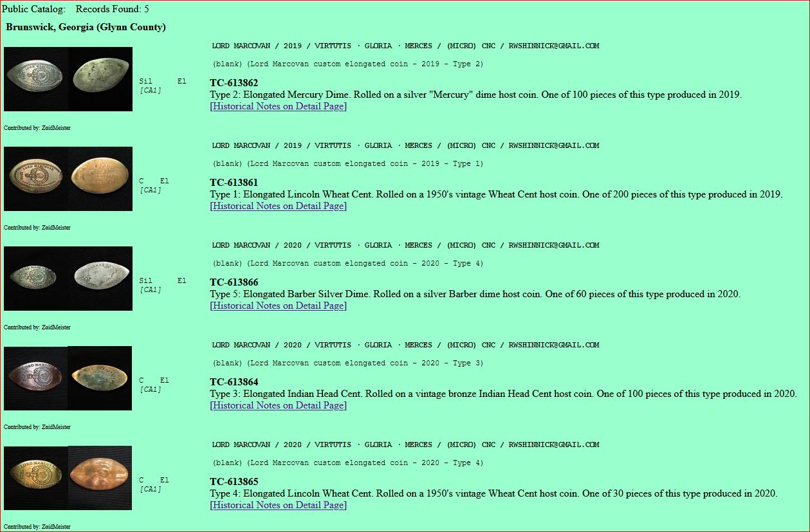Viewport: 810px width, 532px height.
Task: Click front image of Indian Head Cent TC-613864
Action: (x=36, y=378)
